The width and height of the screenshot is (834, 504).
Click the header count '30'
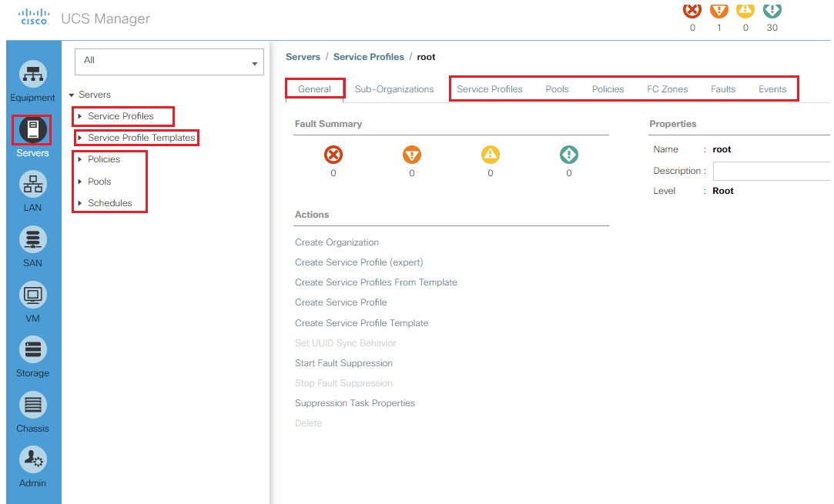(772, 28)
